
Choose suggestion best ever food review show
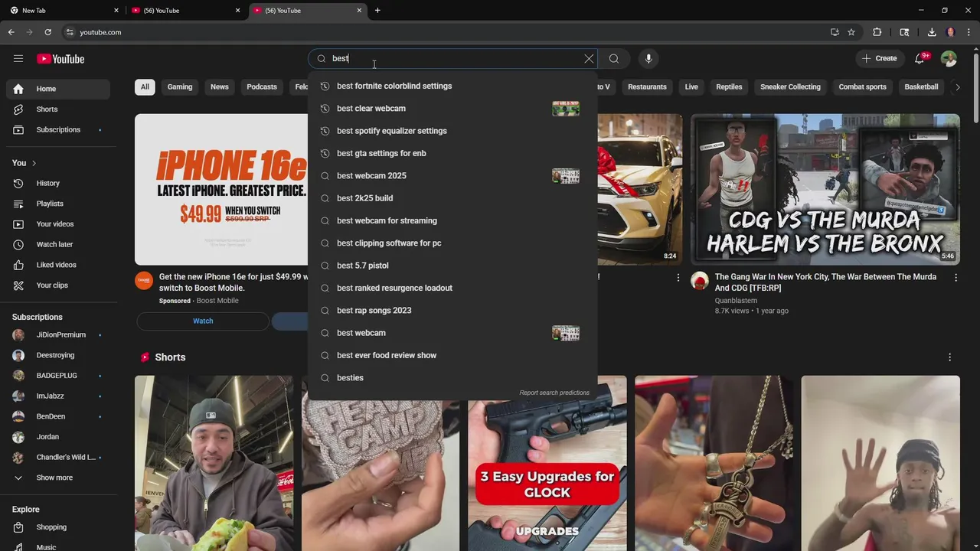tap(452, 355)
